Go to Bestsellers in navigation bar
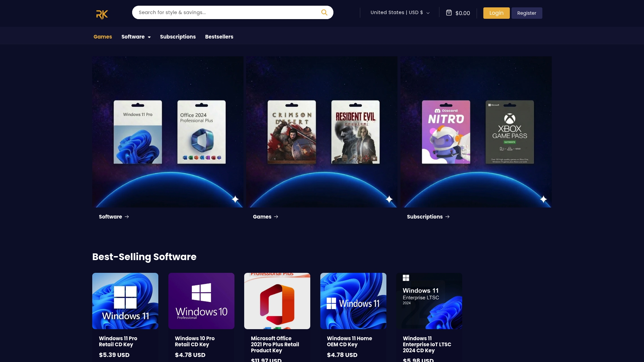Viewport: 644px width, 362px height. pyautogui.click(x=219, y=37)
